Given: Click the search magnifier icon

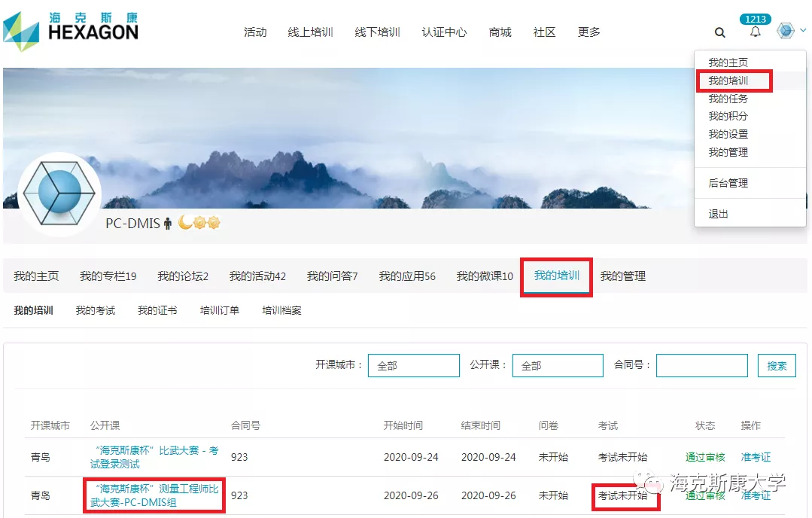Looking at the screenshot, I should click(720, 32).
